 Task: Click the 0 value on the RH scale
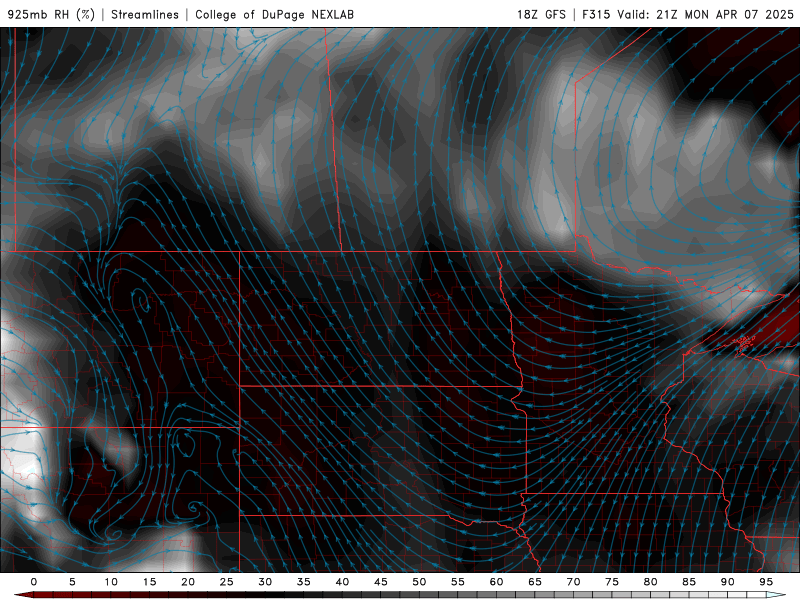pos(34,582)
